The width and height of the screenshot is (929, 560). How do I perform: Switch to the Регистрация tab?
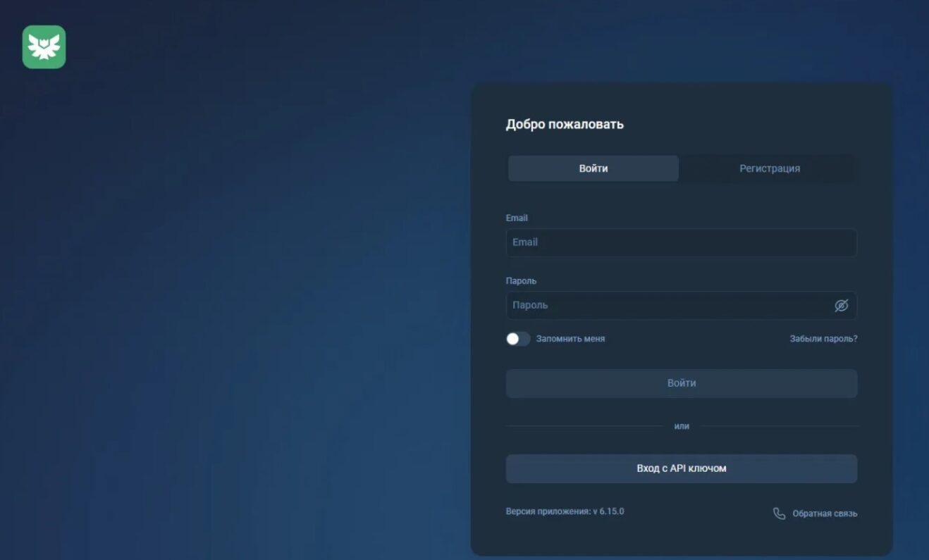pos(769,168)
